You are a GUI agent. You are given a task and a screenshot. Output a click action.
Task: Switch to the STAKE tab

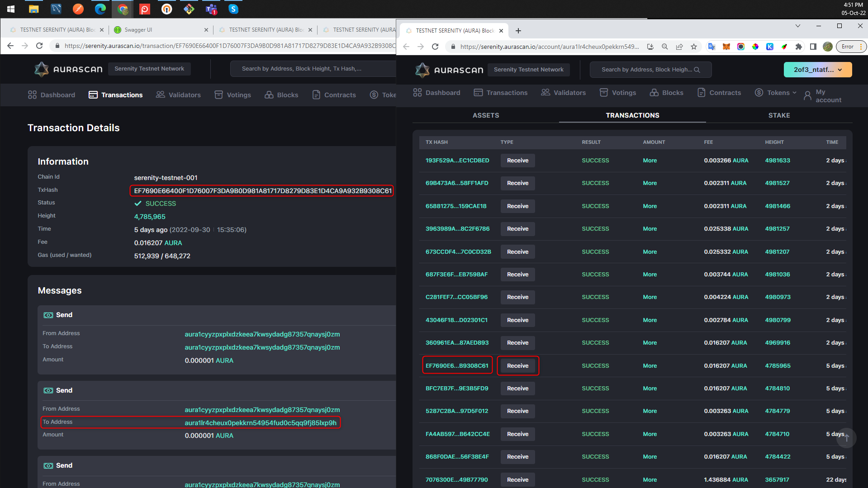(x=779, y=115)
